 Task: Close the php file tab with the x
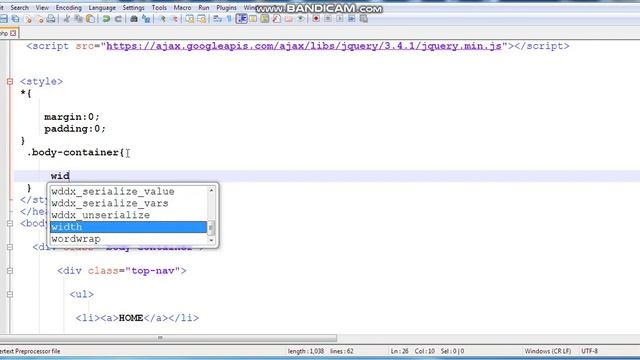point(13,33)
